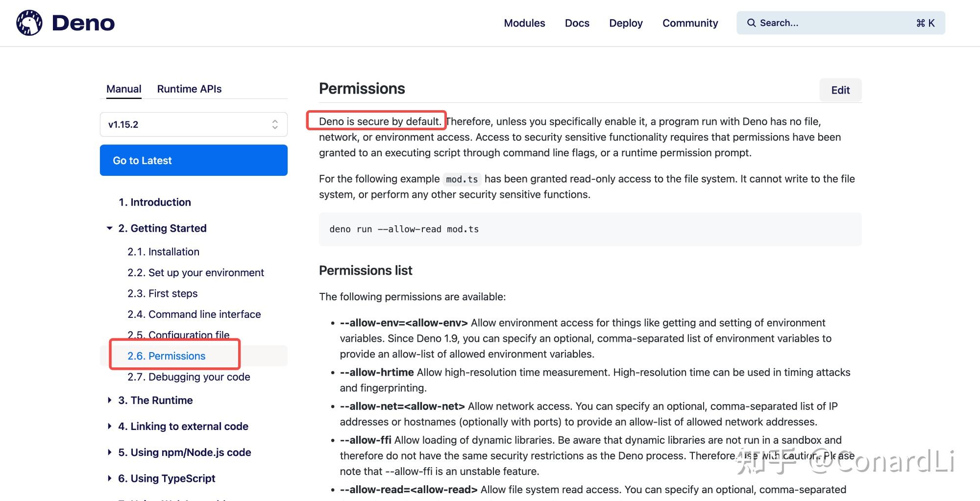Open 2.4. Command line interface link
980x501 pixels.
pos(194,314)
